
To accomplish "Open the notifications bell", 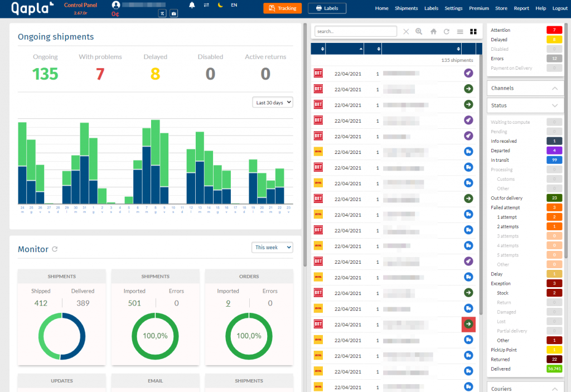I will pos(192,5).
